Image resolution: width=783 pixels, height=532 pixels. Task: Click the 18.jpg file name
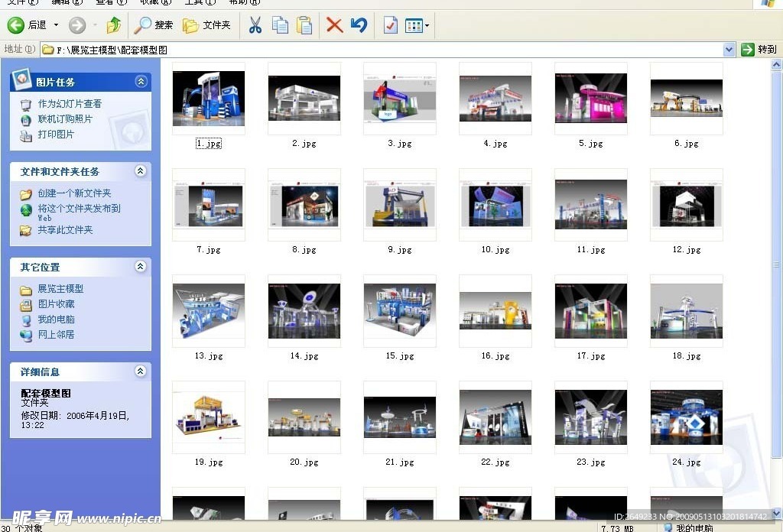(x=687, y=356)
